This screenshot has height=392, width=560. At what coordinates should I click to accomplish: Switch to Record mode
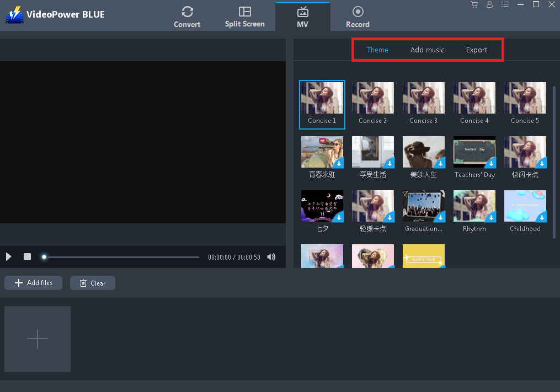point(358,16)
